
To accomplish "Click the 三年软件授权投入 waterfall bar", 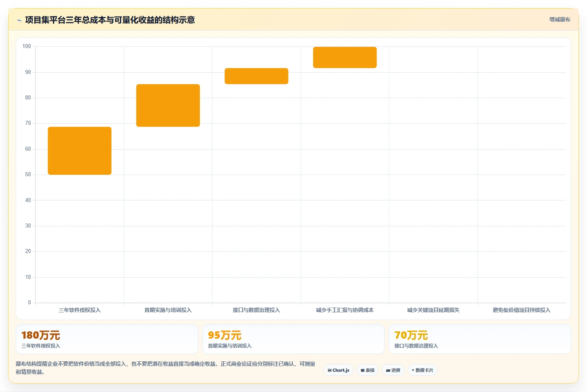I will [80, 151].
